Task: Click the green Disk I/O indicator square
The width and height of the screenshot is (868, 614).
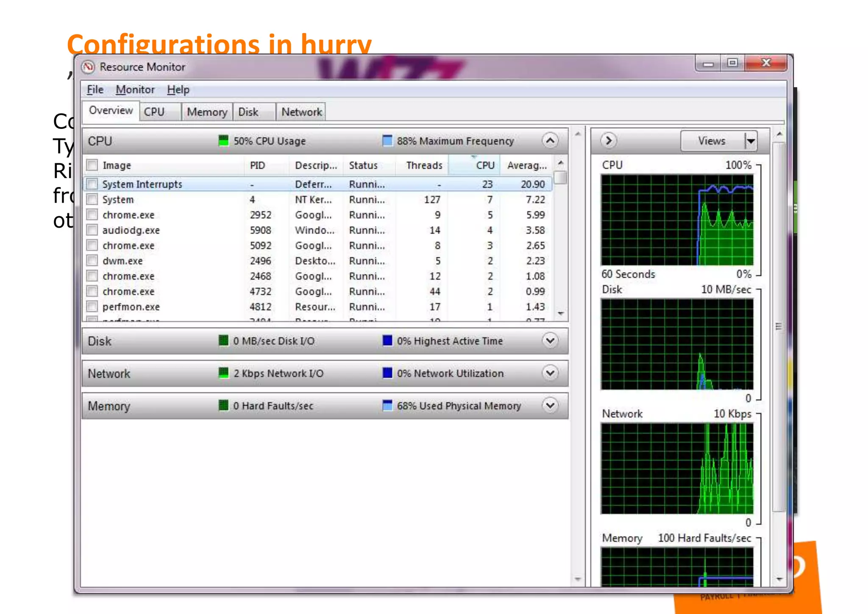Action: point(223,340)
